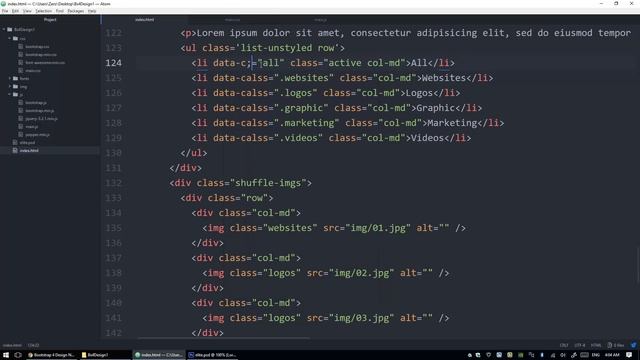This screenshot has width=640, height=360.
Task: Change HTML grammar selector in status bar
Action: pos(596,345)
